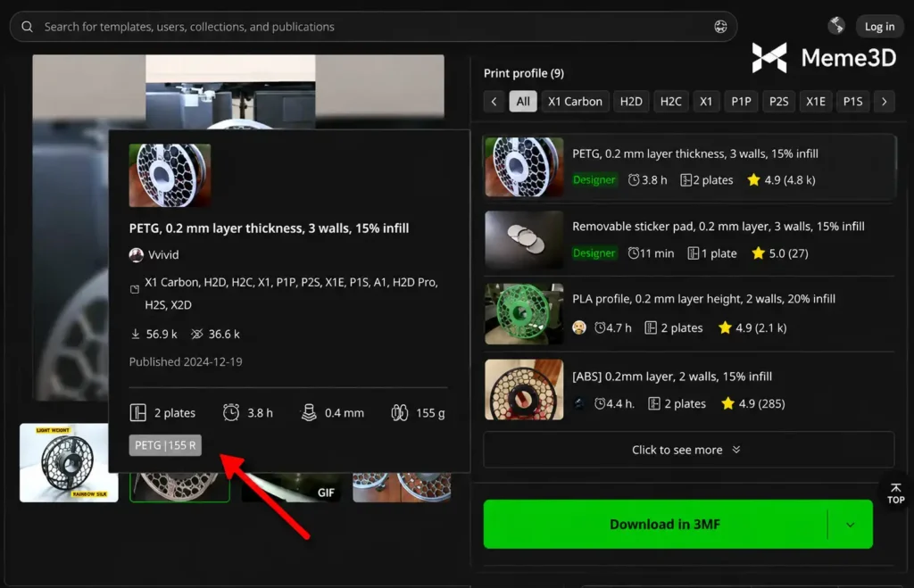Image resolution: width=914 pixels, height=588 pixels.
Task: Click the 11 min clock icon
Action: [x=634, y=253]
